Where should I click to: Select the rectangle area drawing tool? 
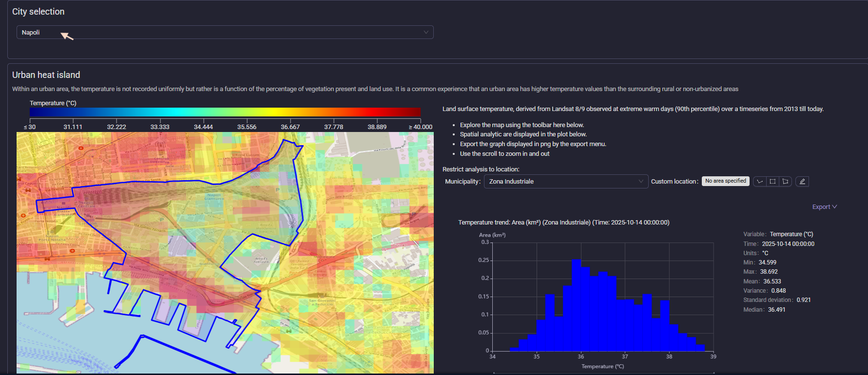click(x=772, y=181)
